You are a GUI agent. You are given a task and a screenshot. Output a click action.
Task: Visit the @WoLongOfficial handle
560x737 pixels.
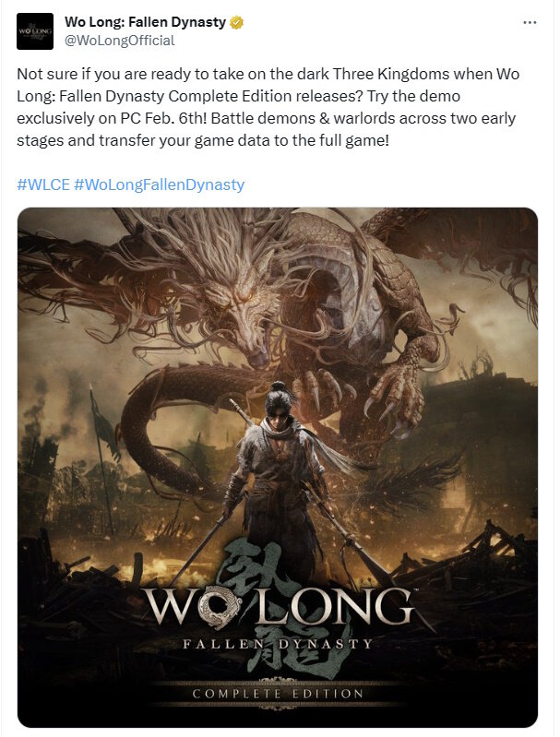tap(119, 41)
